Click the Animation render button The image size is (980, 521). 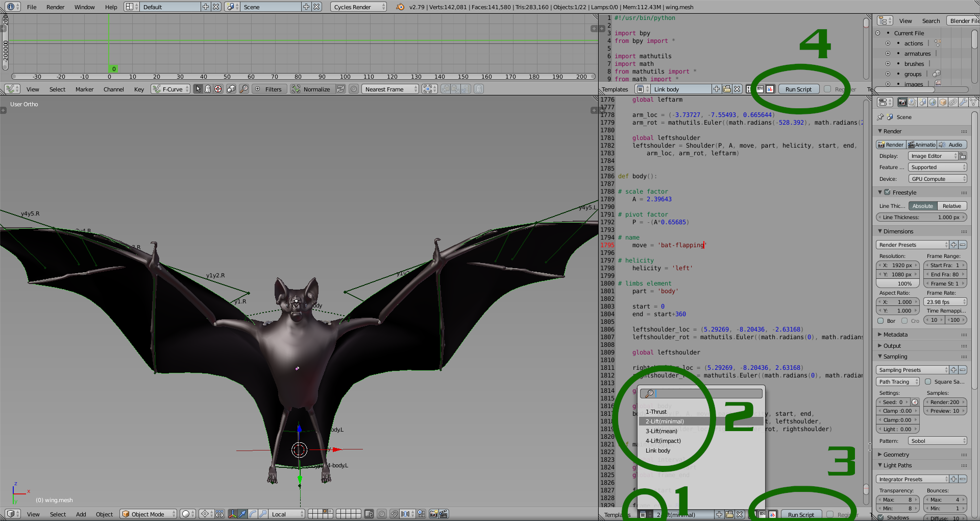pyautogui.click(x=921, y=145)
